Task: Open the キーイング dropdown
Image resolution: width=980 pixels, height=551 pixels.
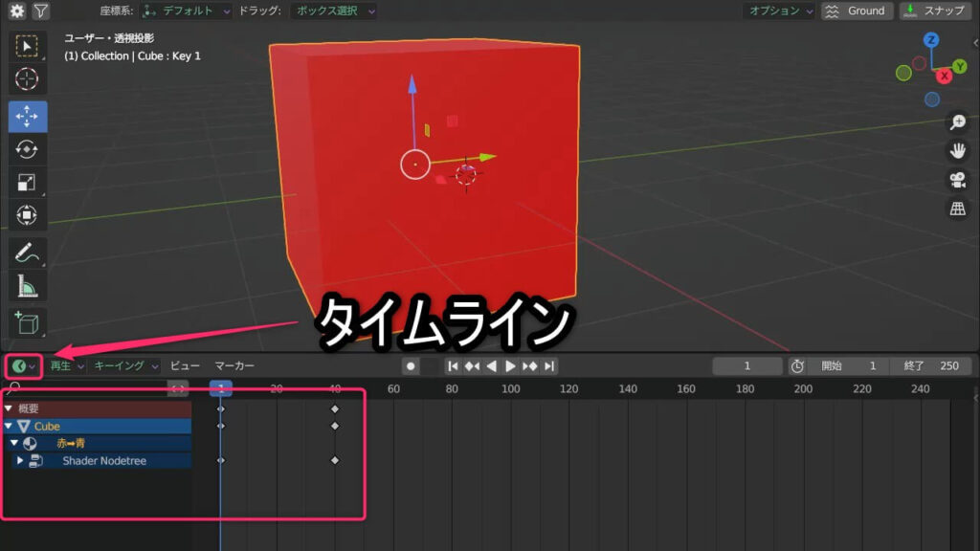Action: [x=125, y=366]
